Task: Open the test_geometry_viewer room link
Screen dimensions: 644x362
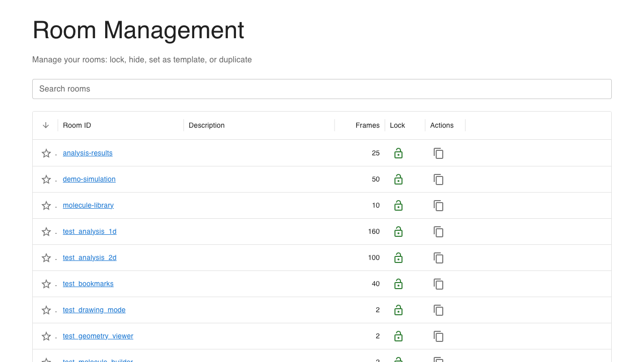Action: (98, 336)
